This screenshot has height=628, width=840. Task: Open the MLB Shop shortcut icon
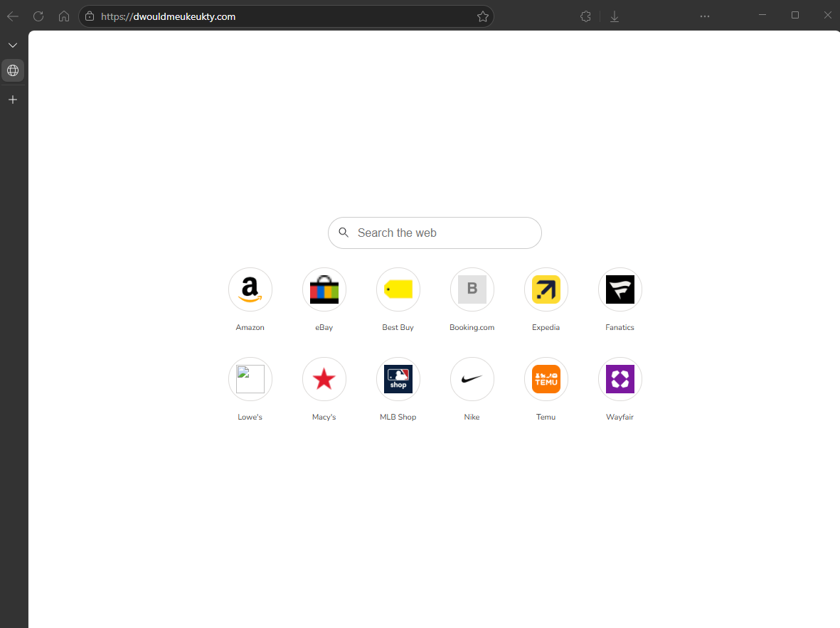(398, 379)
